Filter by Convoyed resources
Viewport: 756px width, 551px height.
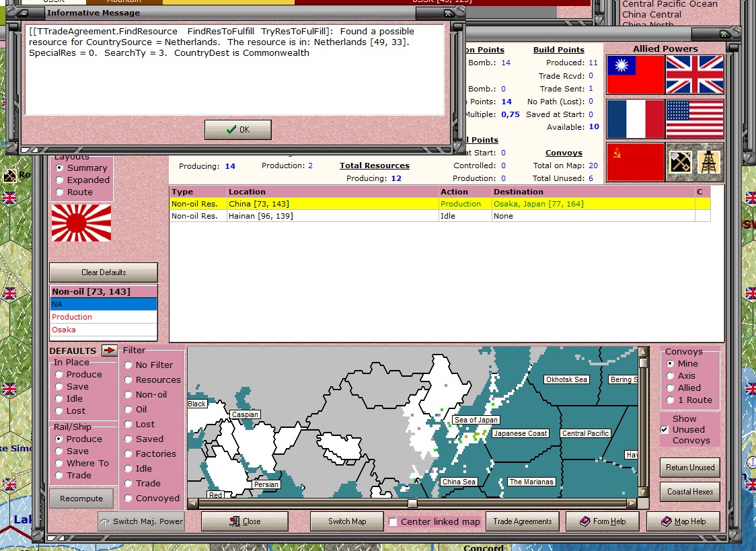point(128,499)
